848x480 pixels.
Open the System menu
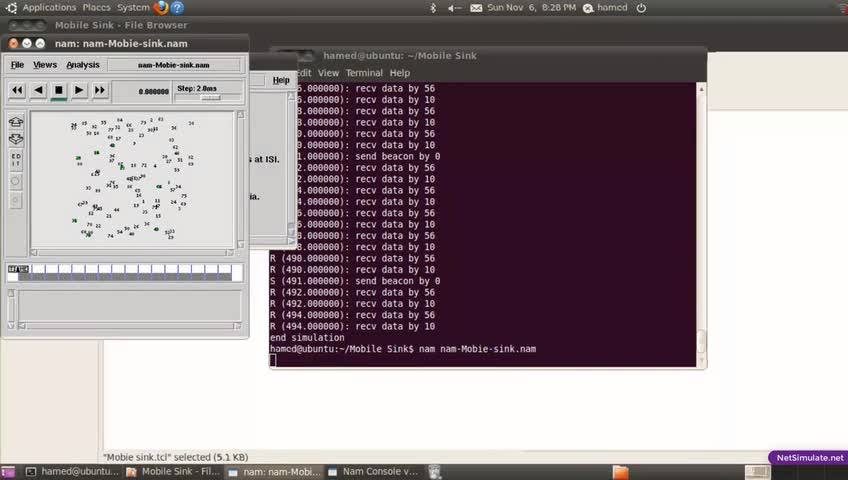(133, 8)
